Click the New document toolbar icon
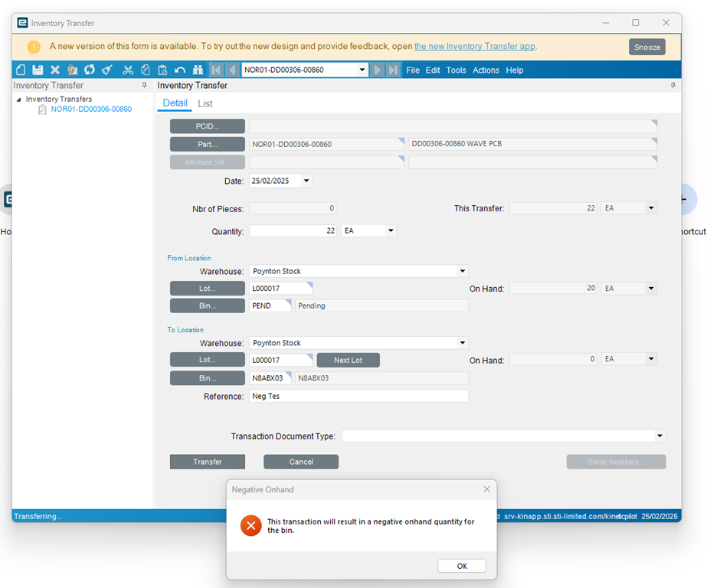The image size is (720, 588). (x=21, y=70)
